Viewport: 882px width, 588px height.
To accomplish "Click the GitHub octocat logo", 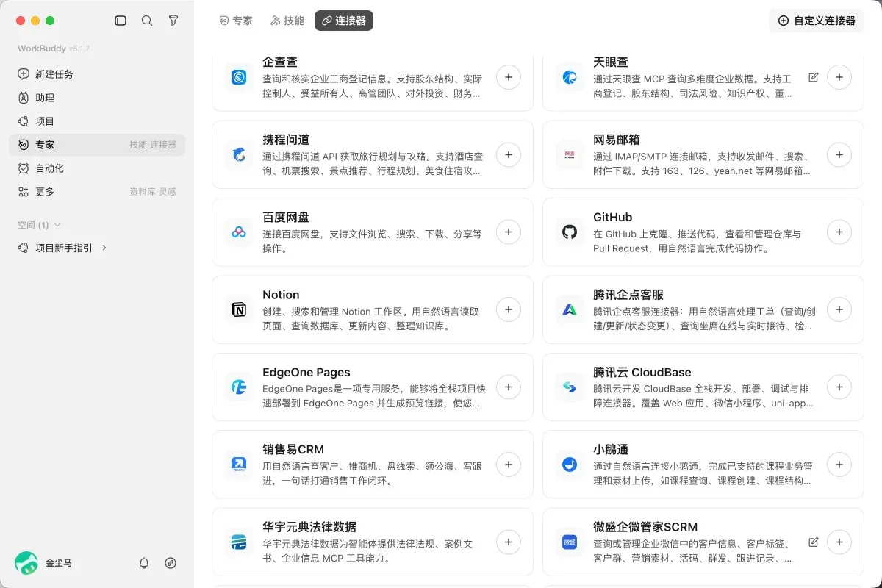I will point(570,232).
